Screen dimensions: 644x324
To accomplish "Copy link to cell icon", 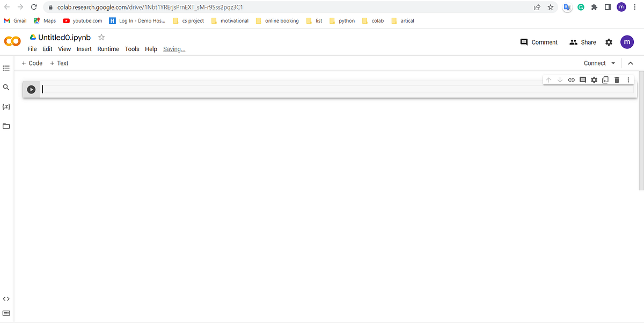I will [x=572, y=80].
